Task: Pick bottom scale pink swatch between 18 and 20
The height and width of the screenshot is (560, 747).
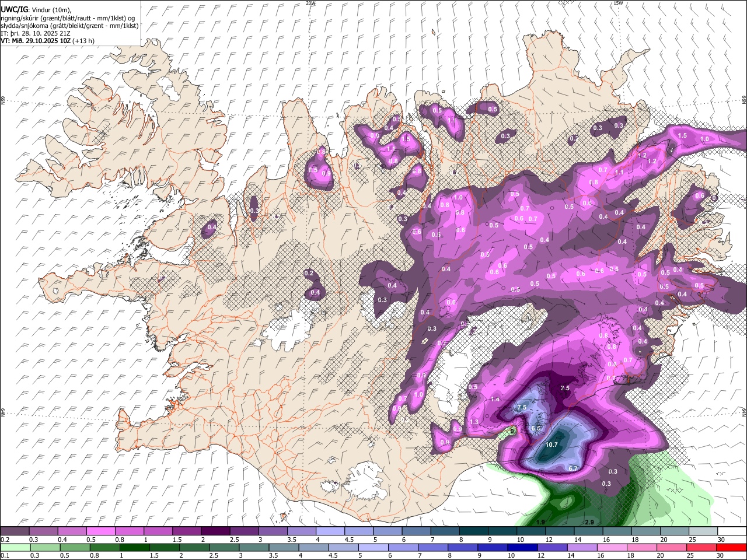Action: (x=642, y=548)
